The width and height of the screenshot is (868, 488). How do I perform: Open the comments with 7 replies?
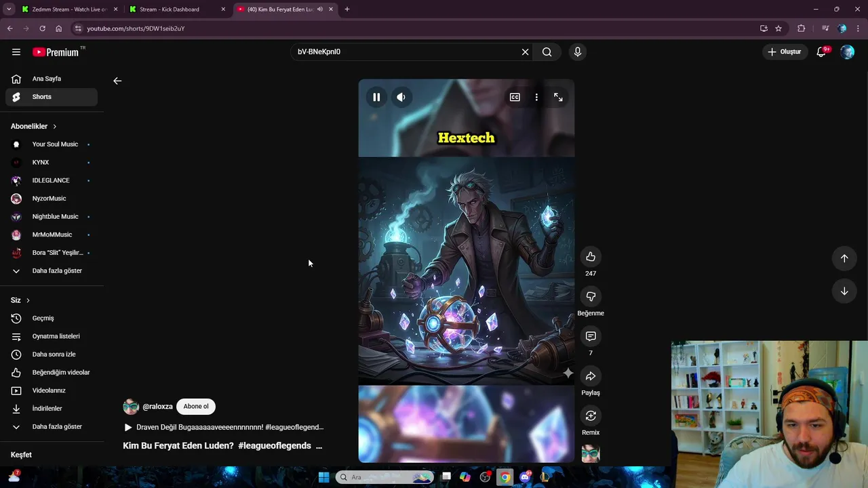pos(591,336)
